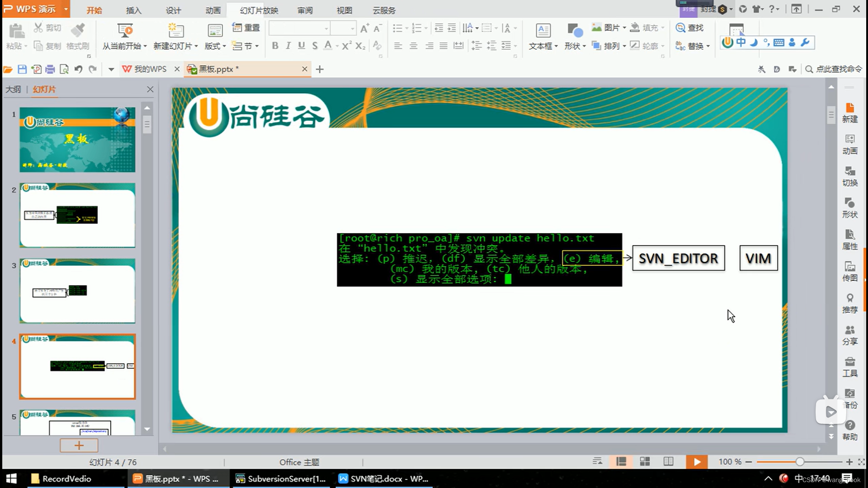Click the command search box
This screenshot has width=868, height=488.
tap(834, 69)
